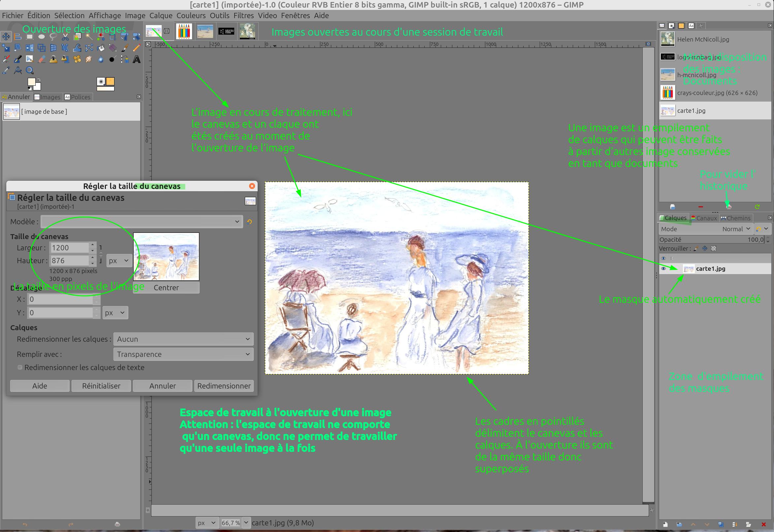The height and width of the screenshot is (532, 774).
Task: Select the Flip tool
Action: tap(30, 48)
